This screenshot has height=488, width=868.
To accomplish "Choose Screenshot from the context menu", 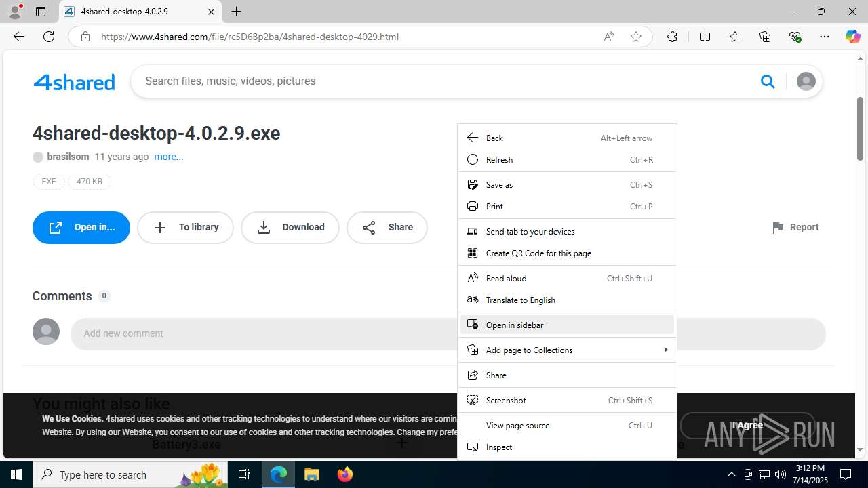I will [x=567, y=400].
